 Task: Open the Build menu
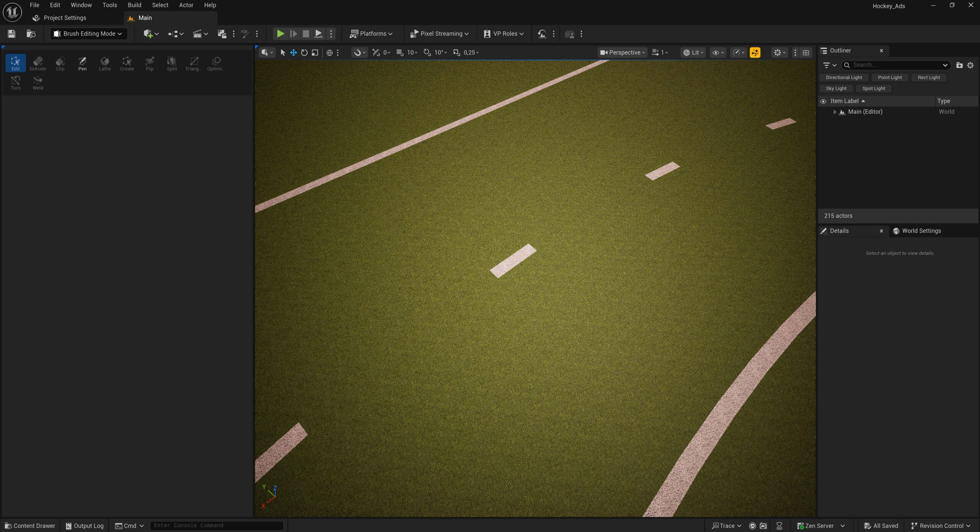[x=134, y=5]
